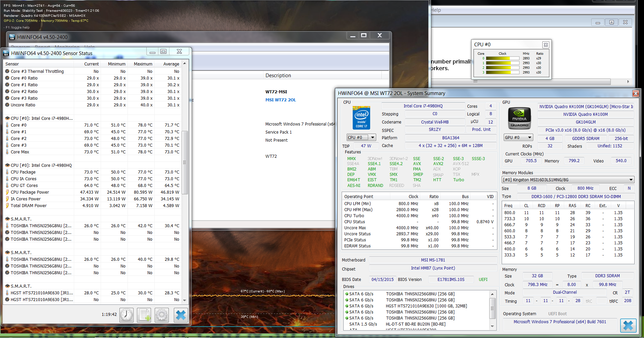Click the Sensor column header

point(38,64)
